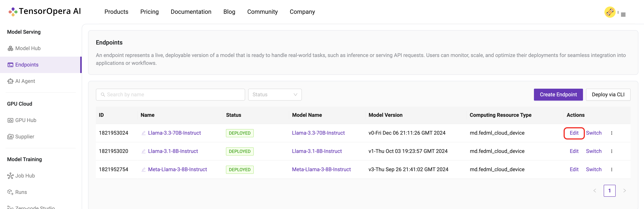Open the Documentation menu item
The width and height of the screenshot is (644, 209).
(x=191, y=12)
